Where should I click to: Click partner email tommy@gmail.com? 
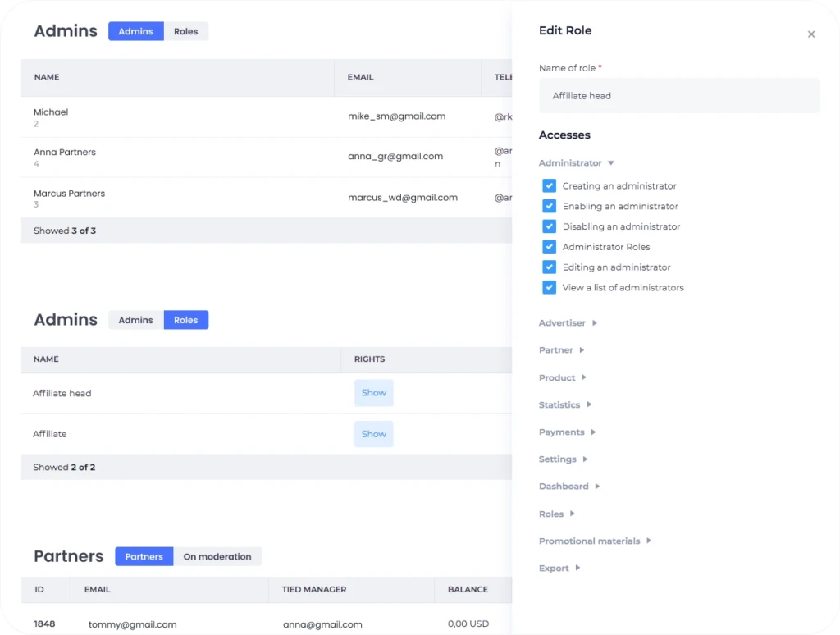point(132,624)
